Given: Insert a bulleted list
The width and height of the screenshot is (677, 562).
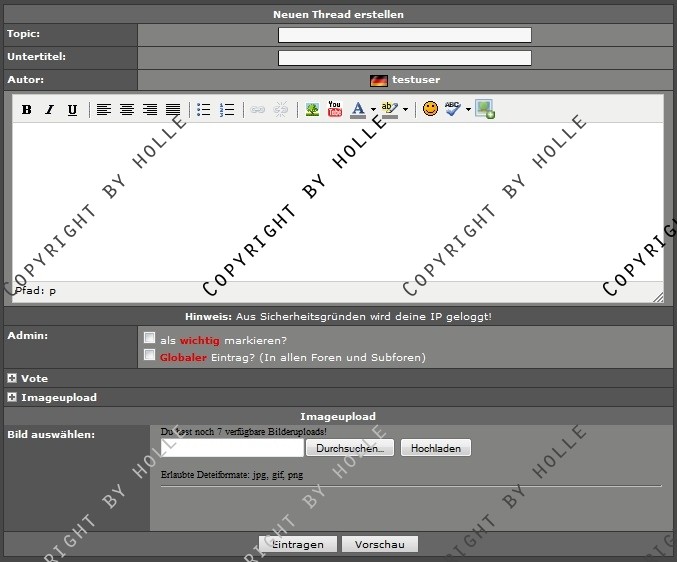Looking at the screenshot, I should [x=204, y=110].
